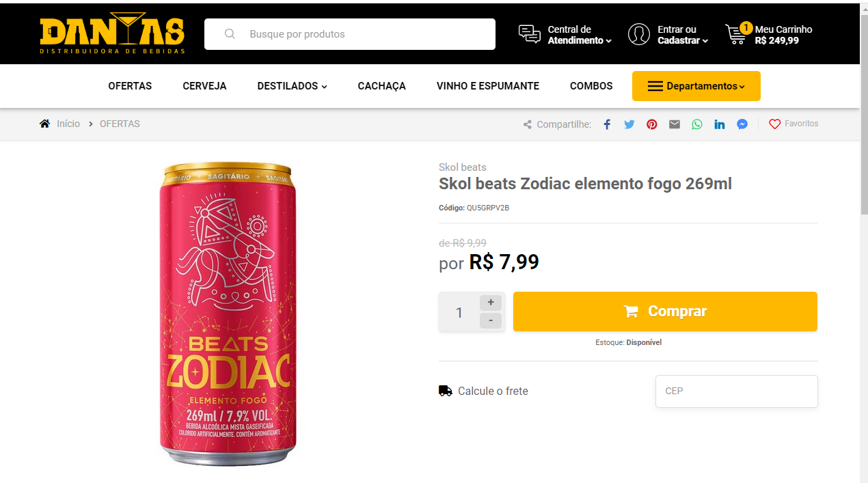Image resolution: width=868 pixels, height=483 pixels.
Task: Click the yellow Comprar button
Action: [x=665, y=312]
